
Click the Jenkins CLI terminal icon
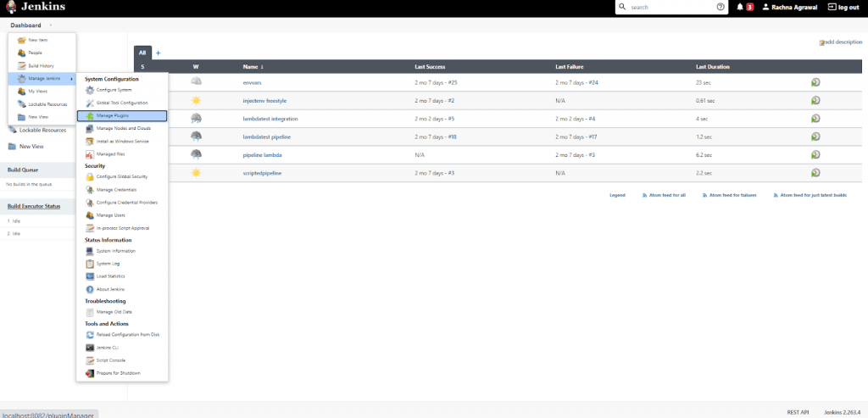point(90,348)
